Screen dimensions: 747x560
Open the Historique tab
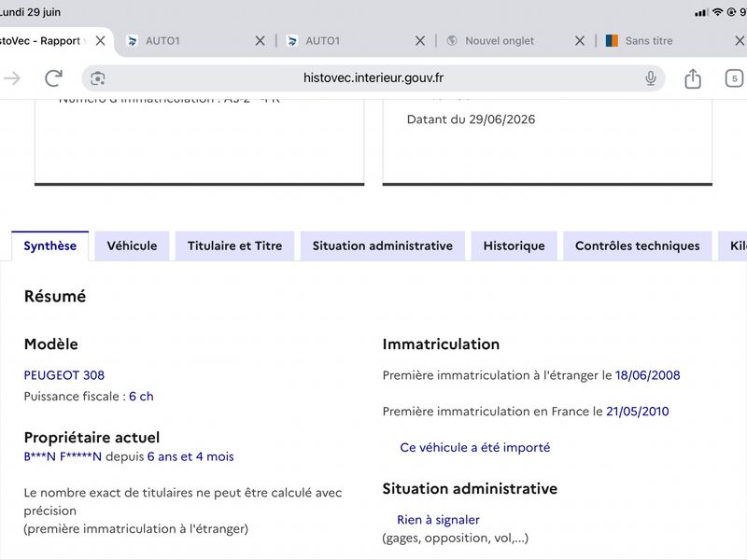[x=514, y=245]
